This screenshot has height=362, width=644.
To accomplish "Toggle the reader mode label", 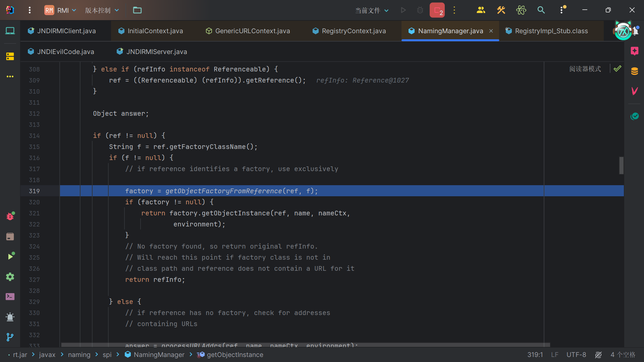I will (x=585, y=69).
